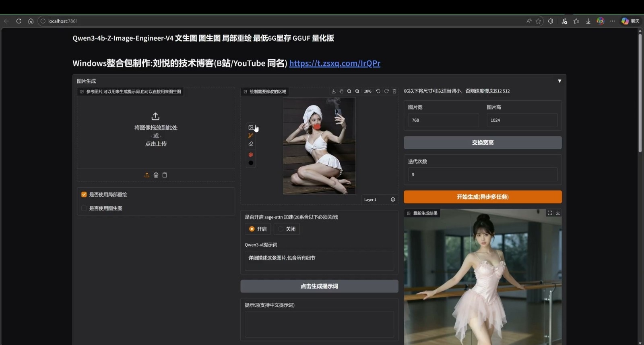The height and width of the screenshot is (345, 644).
Task: Click 开始生成(异步多任务) orange button
Action: pyautogui.click(x=483, y=197)
